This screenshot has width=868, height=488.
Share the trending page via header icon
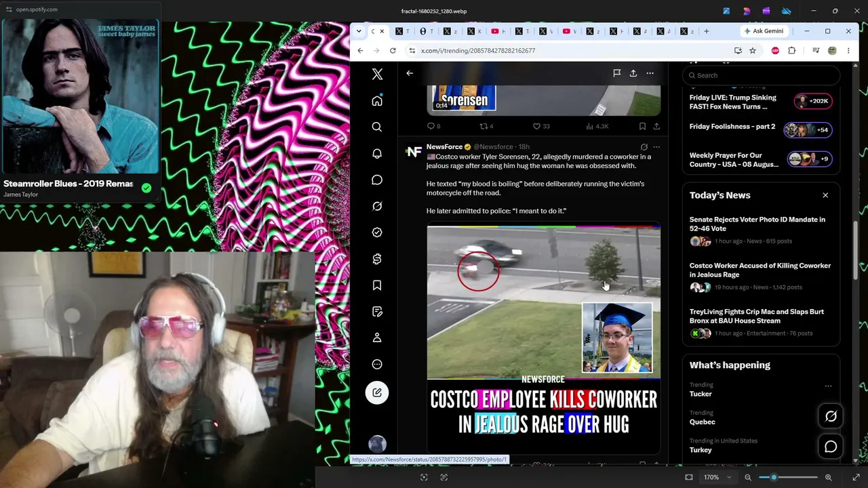(633, 73)
